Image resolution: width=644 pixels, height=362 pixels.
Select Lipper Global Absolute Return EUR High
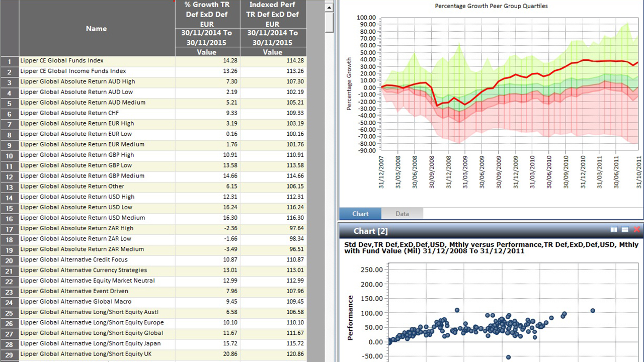pyautogui.click(x=77, y=123)
